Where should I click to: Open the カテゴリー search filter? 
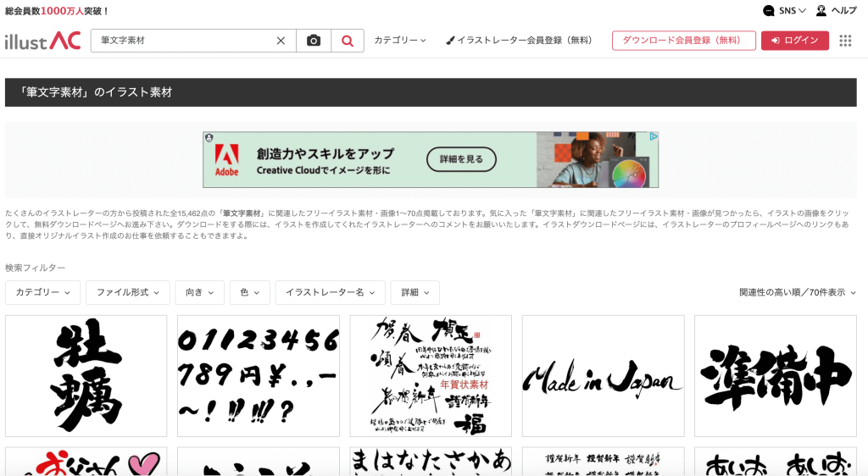(x=42, y=292)
